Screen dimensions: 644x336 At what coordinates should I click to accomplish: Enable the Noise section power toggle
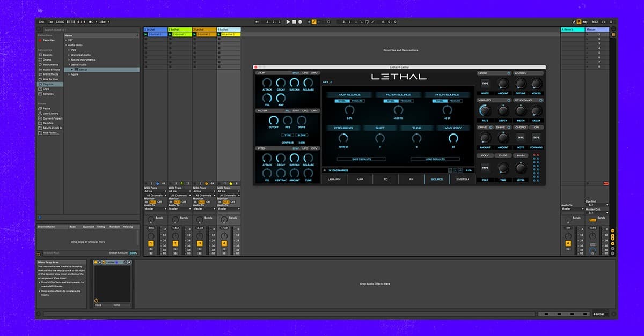[x=508, y=73]
